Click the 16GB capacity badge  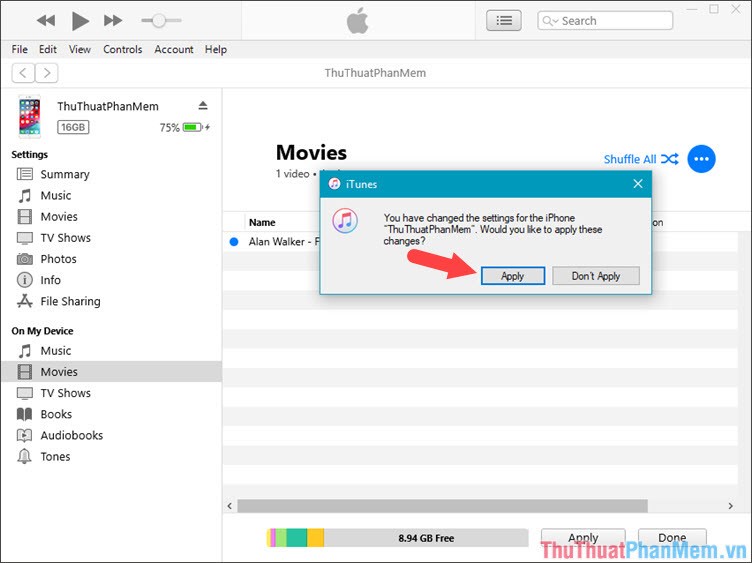point(73,127)
